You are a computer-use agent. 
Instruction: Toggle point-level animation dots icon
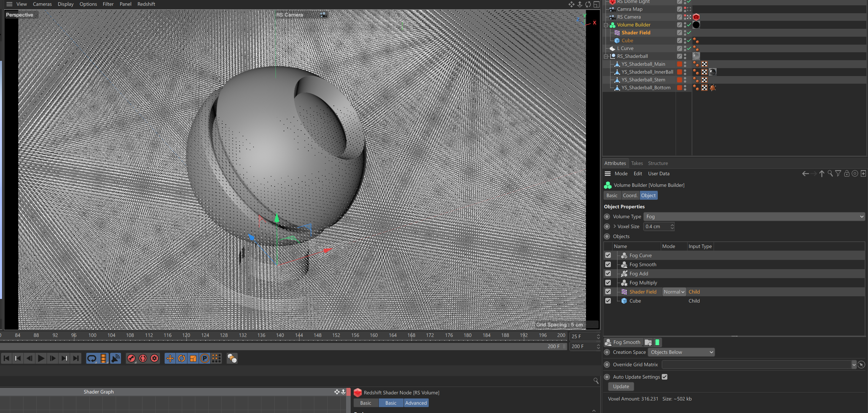click(216, 358)
